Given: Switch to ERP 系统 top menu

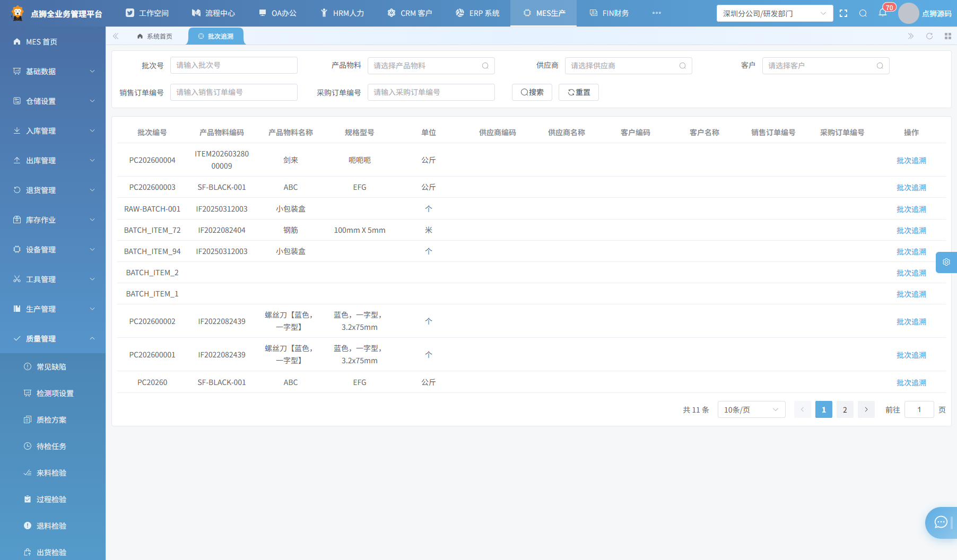Looking at the screenshot, I should (477, 13).
